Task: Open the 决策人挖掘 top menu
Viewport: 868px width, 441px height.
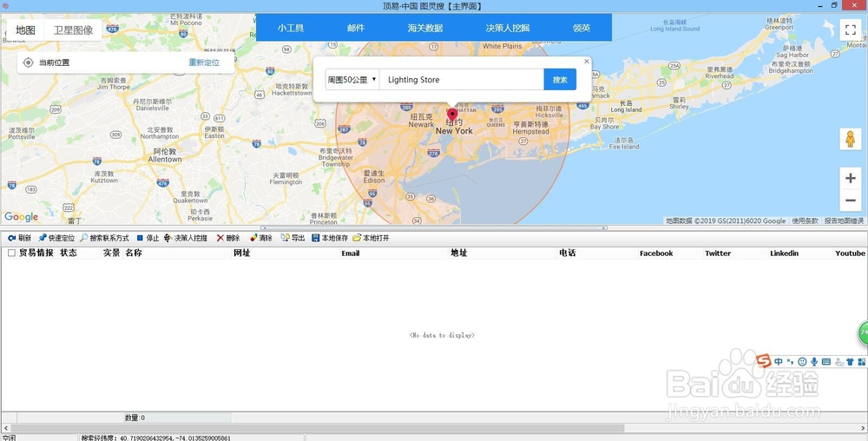Action: pyautogui.click(x=508, y=28)
